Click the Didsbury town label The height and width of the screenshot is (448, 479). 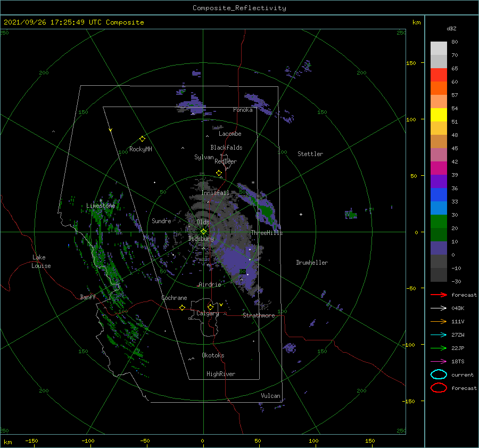[201, 239]
